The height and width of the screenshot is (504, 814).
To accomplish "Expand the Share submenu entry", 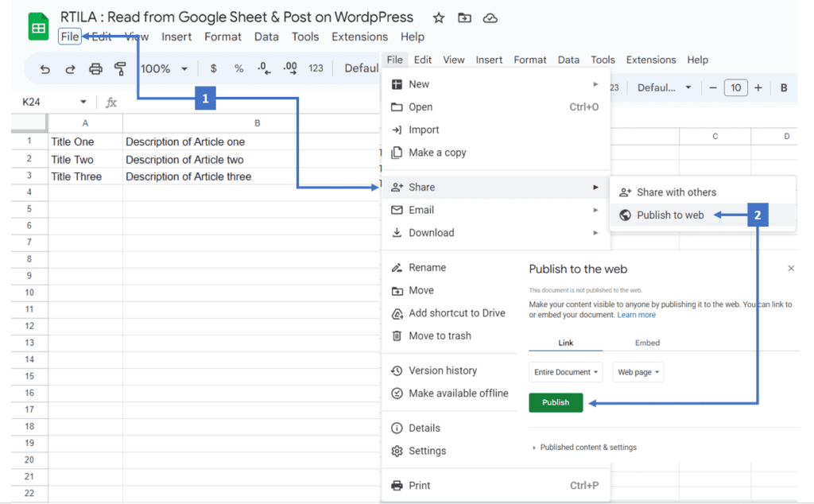I will coord(496,188).
